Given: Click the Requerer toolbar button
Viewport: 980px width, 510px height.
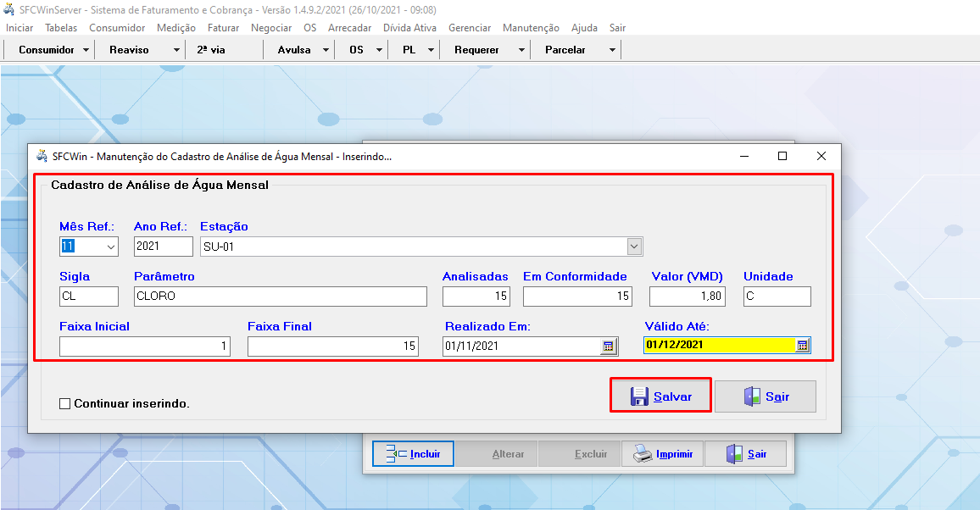Looking at the screenshot, I should 476,50.
